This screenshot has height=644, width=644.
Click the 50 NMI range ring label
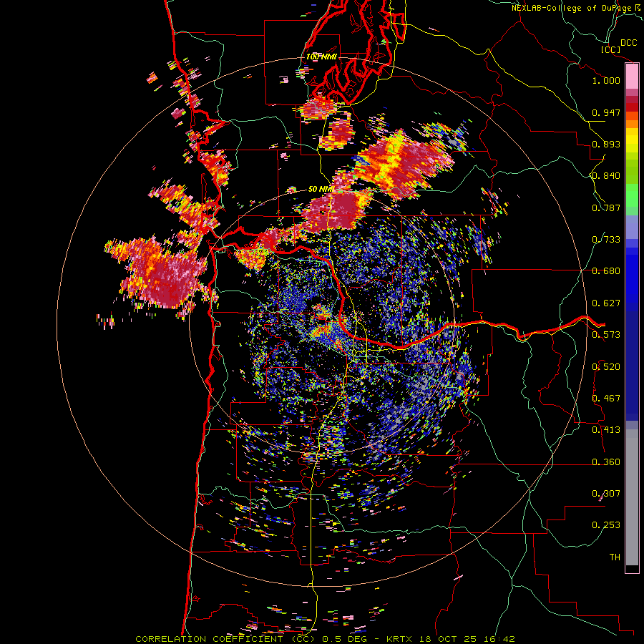pos(321,190)
